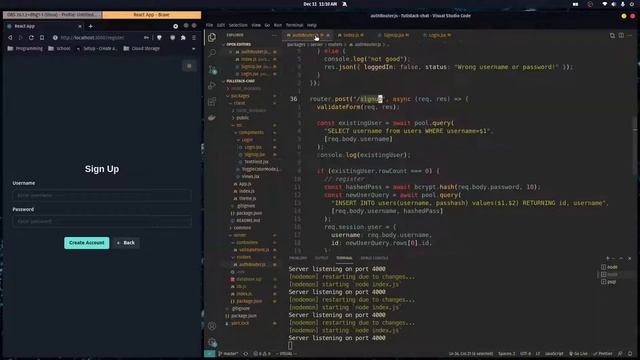Focus the Password input field
This screenshot has width=640, height=360.
pos(102,221)
